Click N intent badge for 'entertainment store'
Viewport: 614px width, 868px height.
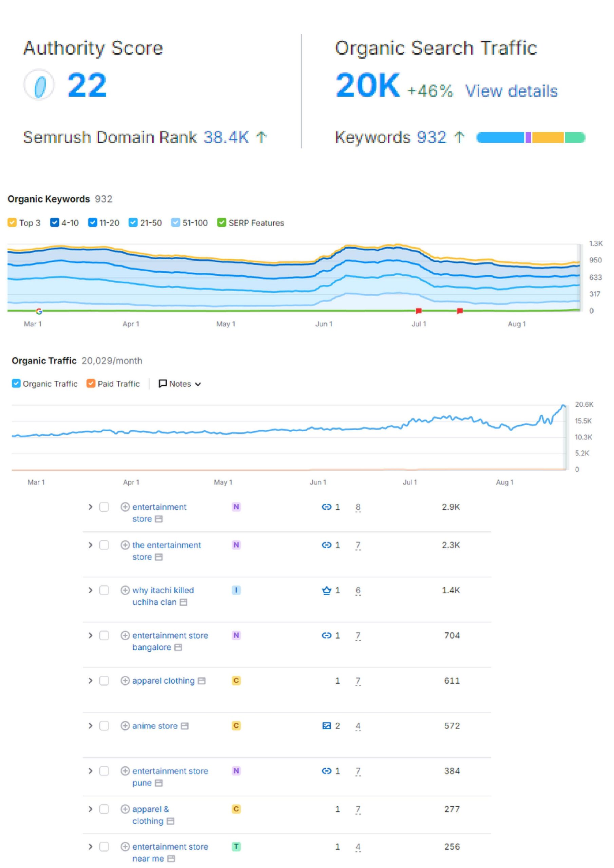tap(236, 507)
